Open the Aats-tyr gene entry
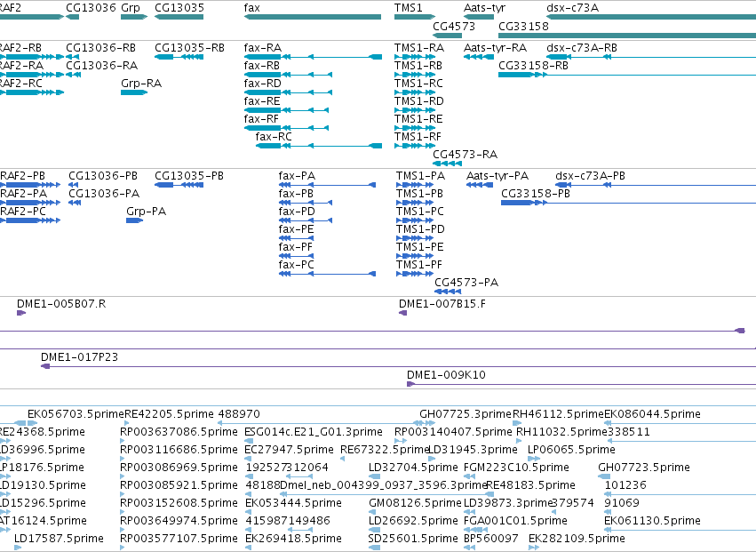The height and width of the screenshot is (552, 756). pyautogui.click(x=484, y=8)
